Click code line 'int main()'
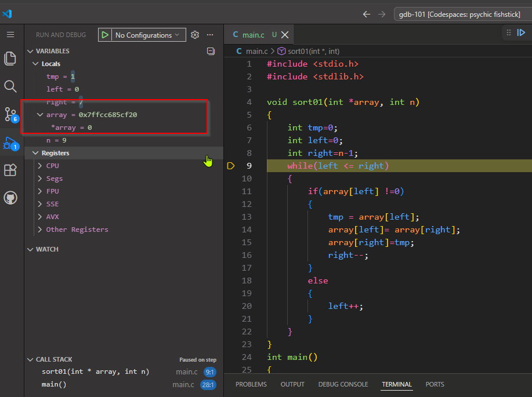The width and height of the screenshot is (532, 397). [292, 357]
